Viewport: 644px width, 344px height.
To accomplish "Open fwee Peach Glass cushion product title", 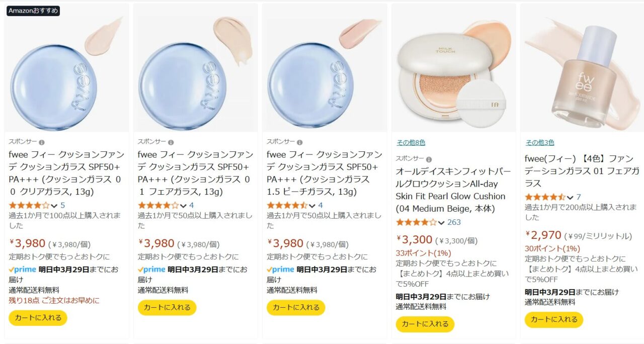I will (x=325, y=173).
